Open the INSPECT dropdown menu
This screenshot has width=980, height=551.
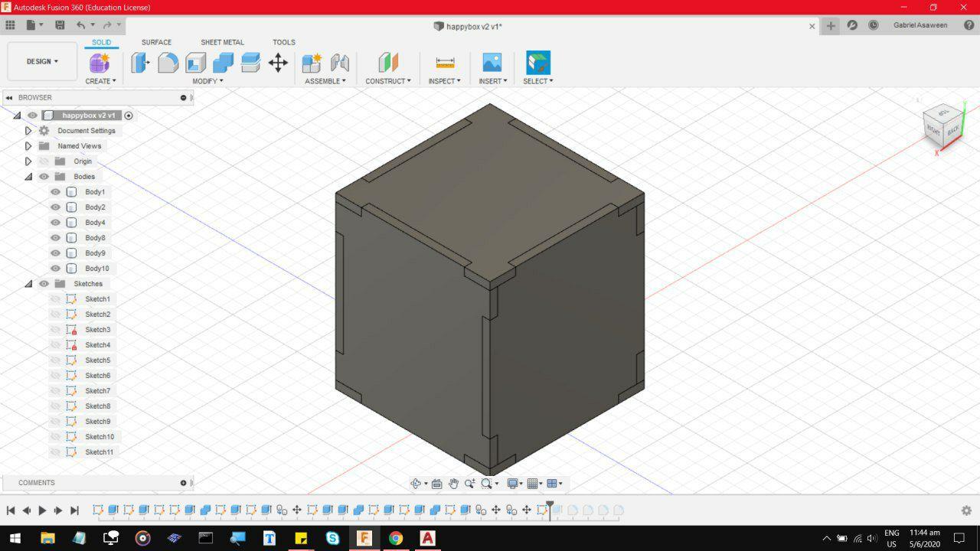click(x=445, y=81)
